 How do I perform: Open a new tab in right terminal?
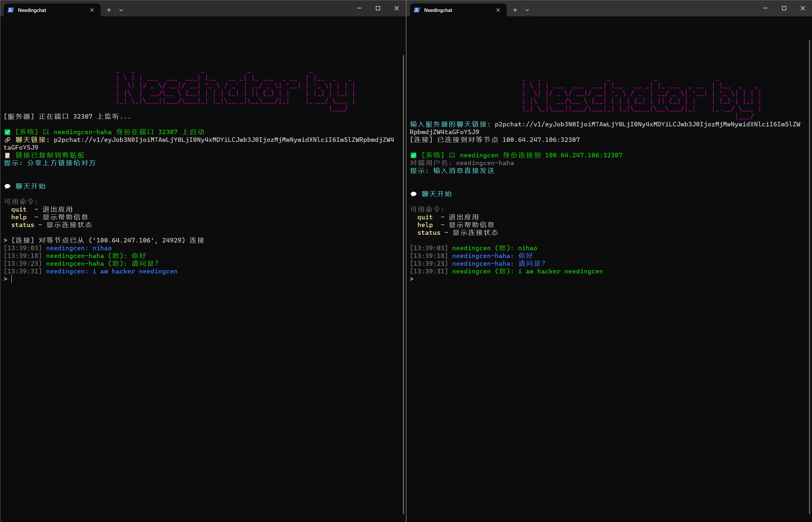point(515,10)
